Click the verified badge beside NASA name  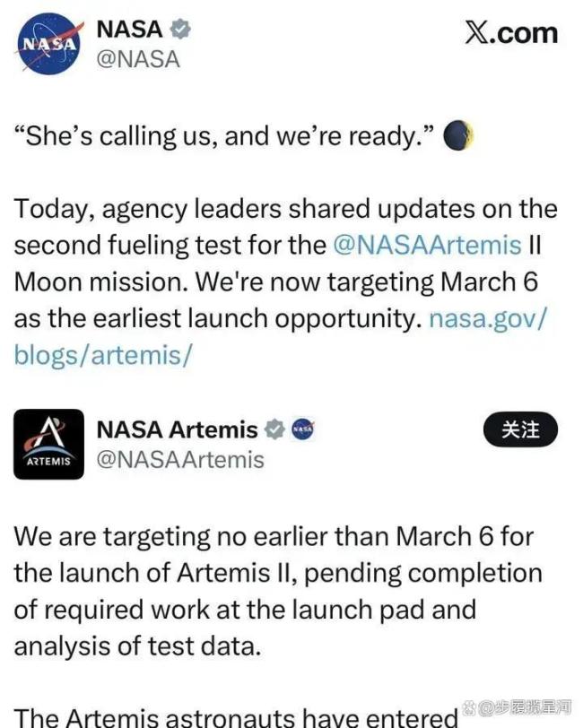pyautogui.click(x=182, y=30)
